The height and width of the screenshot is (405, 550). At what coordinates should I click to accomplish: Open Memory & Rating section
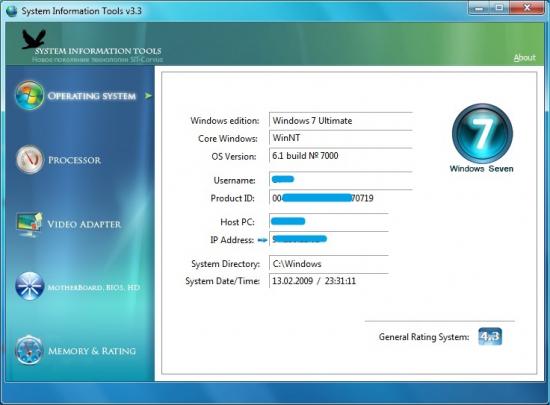pyautogui.click(x=92, y=351)
